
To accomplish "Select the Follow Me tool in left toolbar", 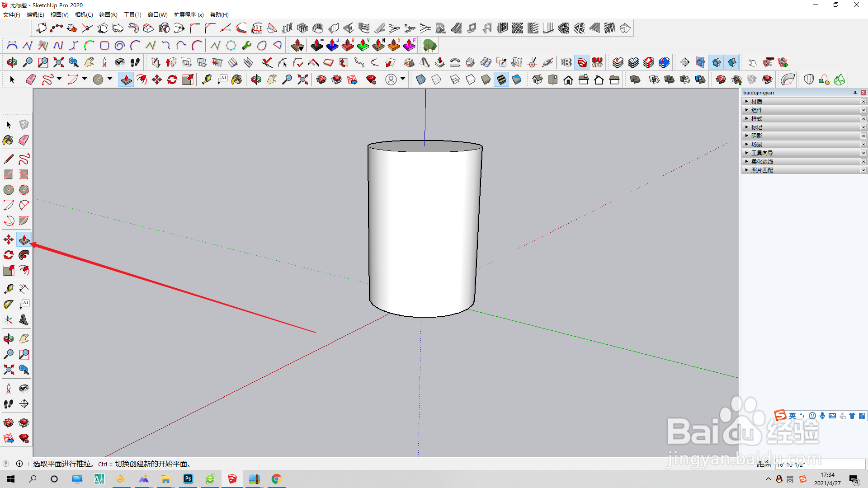I will tap(24, 255).
